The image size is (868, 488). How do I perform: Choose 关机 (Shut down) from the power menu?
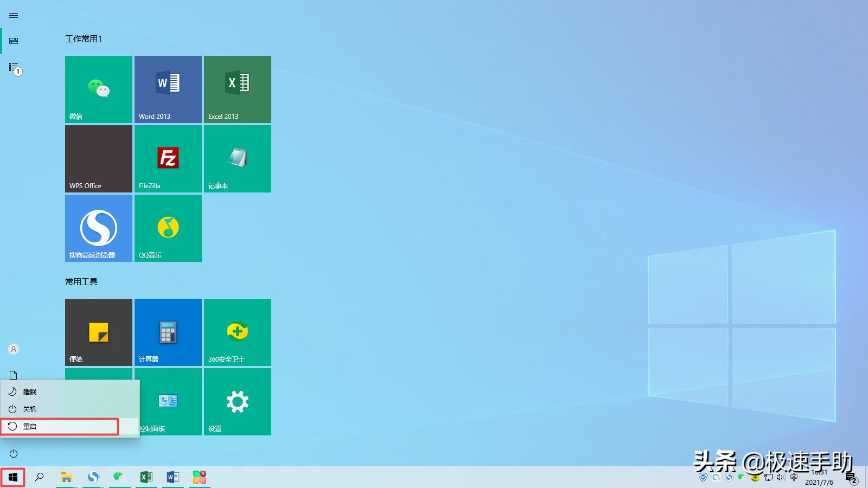[x=70, y=409]
